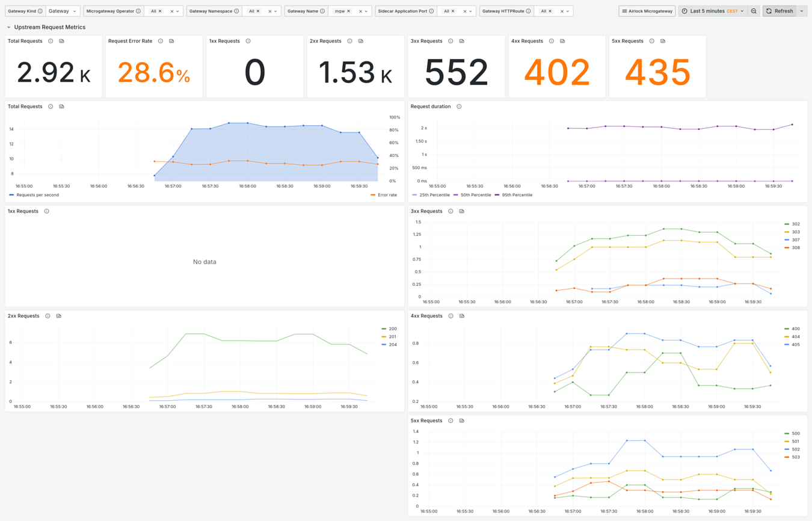Click info icon on Request Error Rate panel
Image resolution: width=812 pixels, height=521 pixels.
[161, 42]
